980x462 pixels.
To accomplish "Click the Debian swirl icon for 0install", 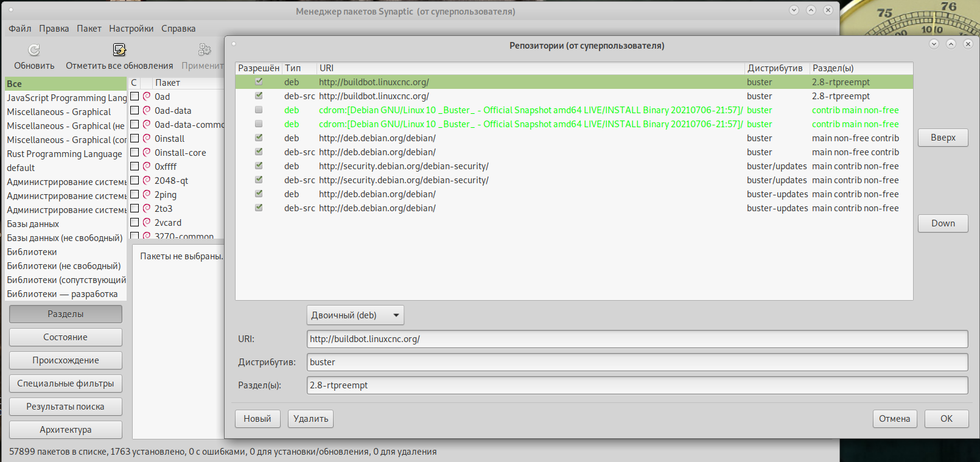I will click(x=147, y=138).
